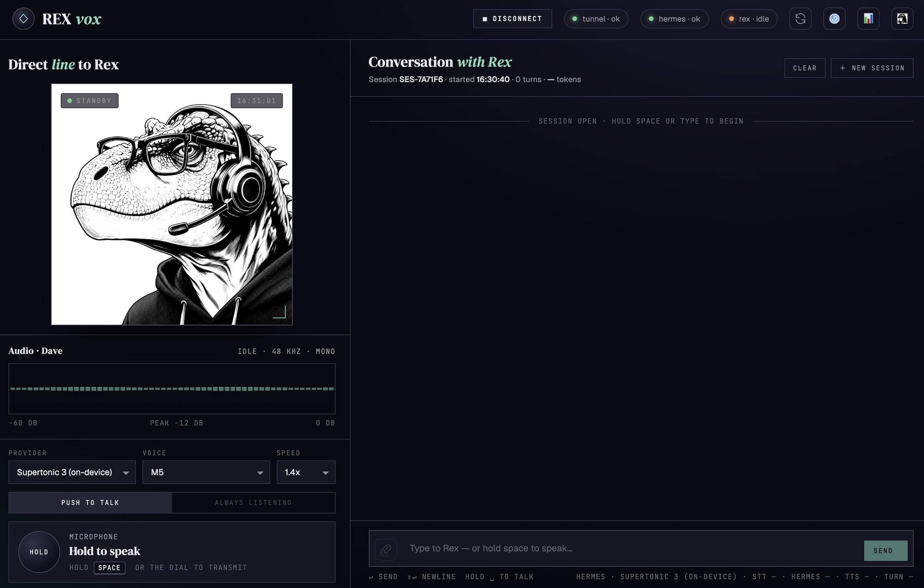Clear the conversation with CLEAR button

point(805,68)
